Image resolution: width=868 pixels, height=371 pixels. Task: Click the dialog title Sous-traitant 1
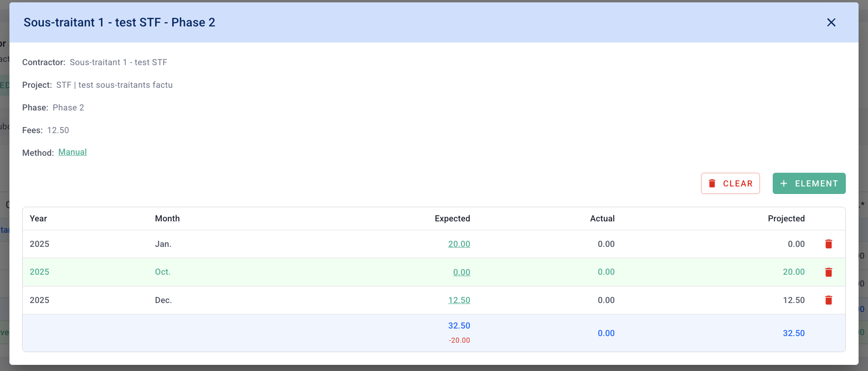pos(119,23)
